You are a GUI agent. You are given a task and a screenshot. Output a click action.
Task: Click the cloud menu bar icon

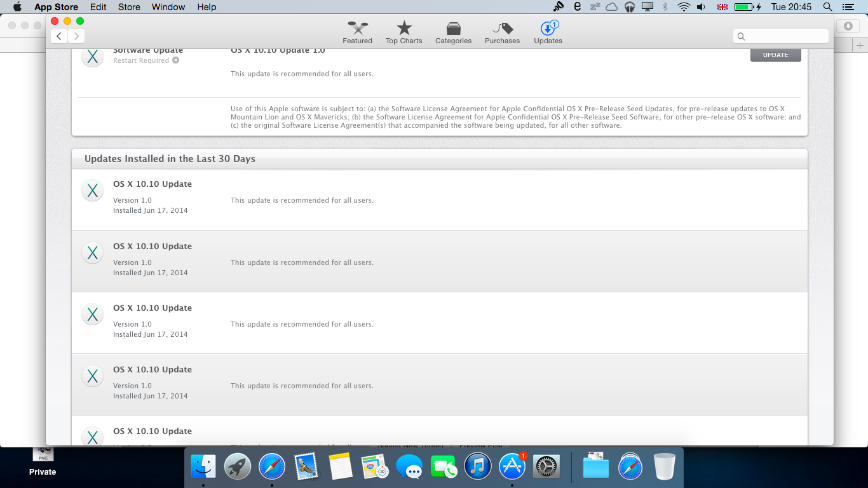click(612, 7)
